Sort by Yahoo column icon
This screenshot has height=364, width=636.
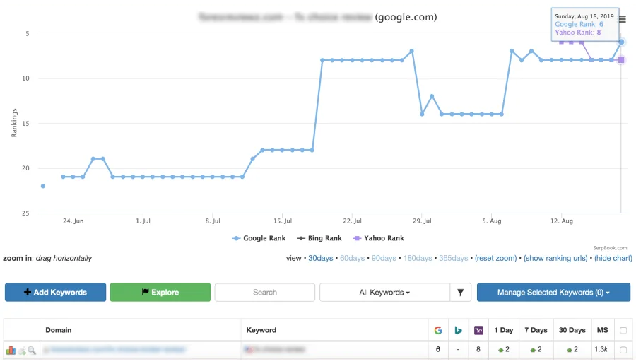(478, 330)
